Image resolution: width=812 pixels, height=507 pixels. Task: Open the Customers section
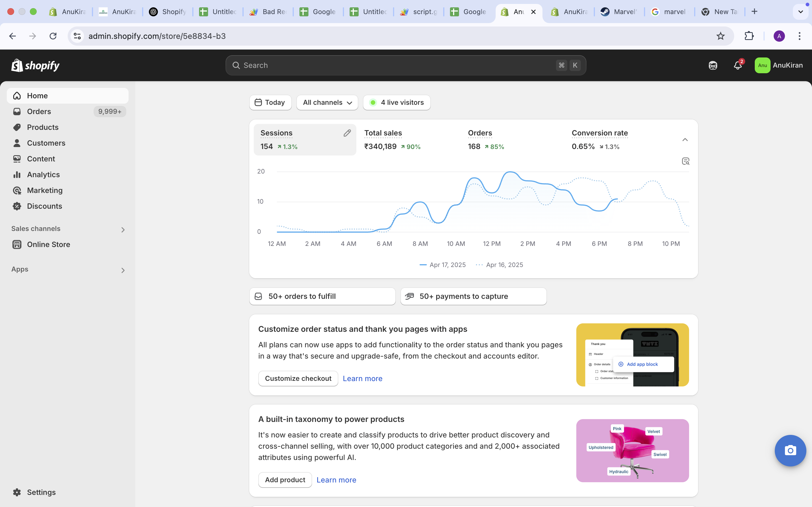pyautogui.click(x=46, y=143)
